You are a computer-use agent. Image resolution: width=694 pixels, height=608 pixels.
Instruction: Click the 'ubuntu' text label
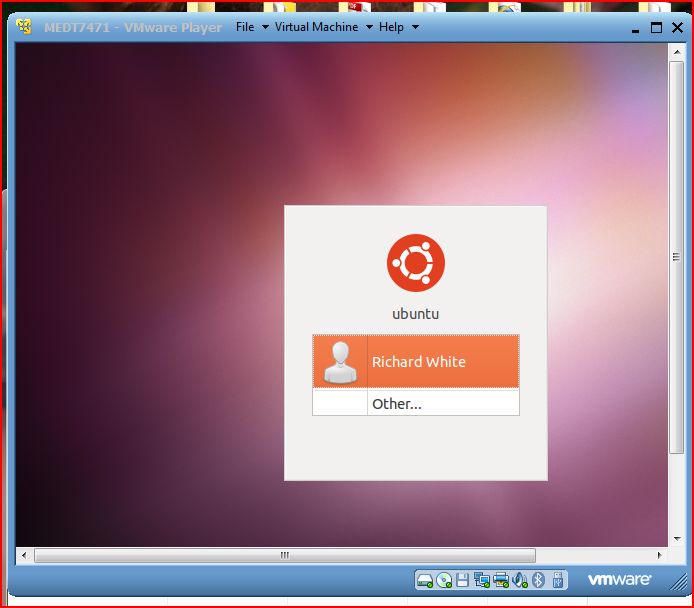coord(416,314)
